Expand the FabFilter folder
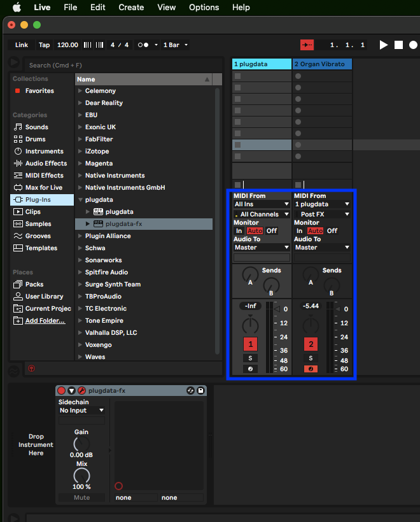Screen dimensions: 420x522 80,139
